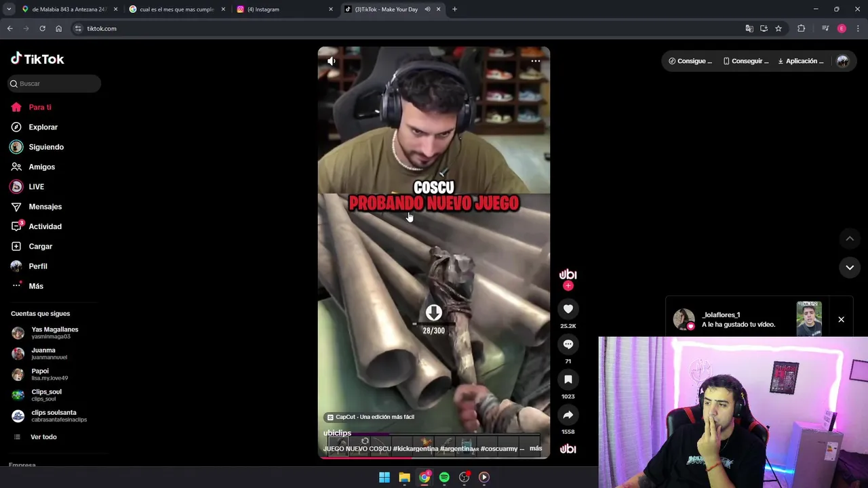Viewport: 868px width, 488px height.
Task: Follow ubiclips with plus button
Action: (568, 286)
